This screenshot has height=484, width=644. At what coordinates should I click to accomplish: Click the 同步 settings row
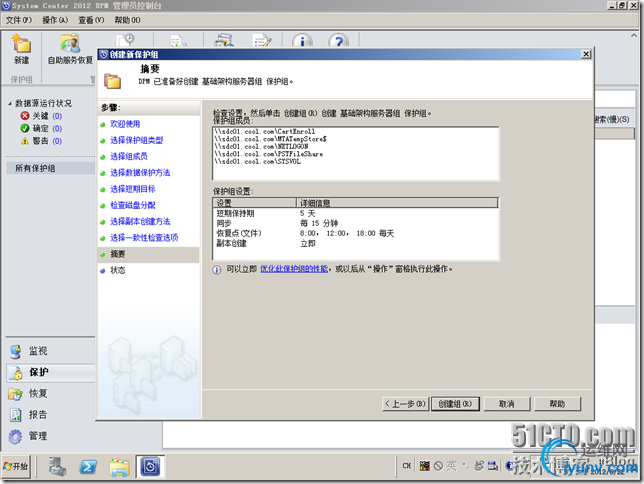(355, 223)
